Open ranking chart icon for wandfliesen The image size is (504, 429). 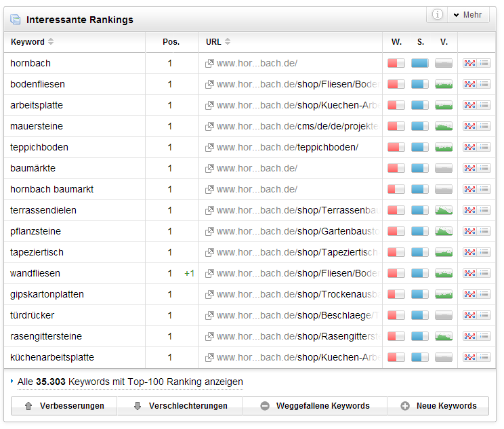click(x=469, y=273)
